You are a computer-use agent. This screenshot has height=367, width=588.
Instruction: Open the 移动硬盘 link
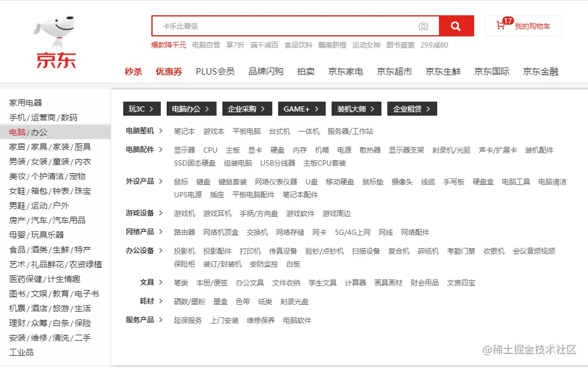[x=340, y=182]
